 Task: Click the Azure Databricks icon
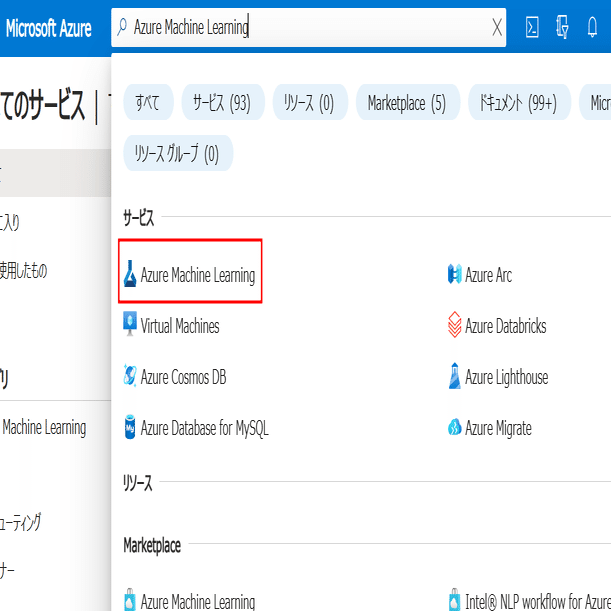(x=454, y=325)
